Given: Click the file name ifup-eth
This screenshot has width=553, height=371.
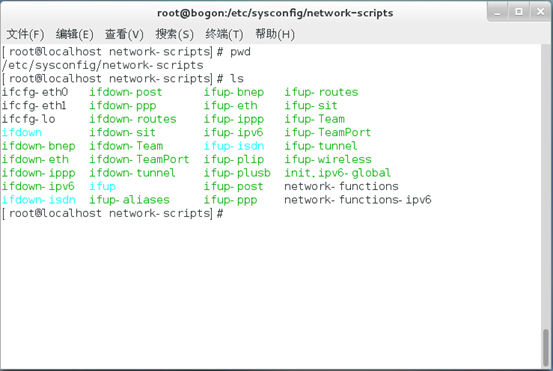Looking at the screenshot, I should [230, 105].
